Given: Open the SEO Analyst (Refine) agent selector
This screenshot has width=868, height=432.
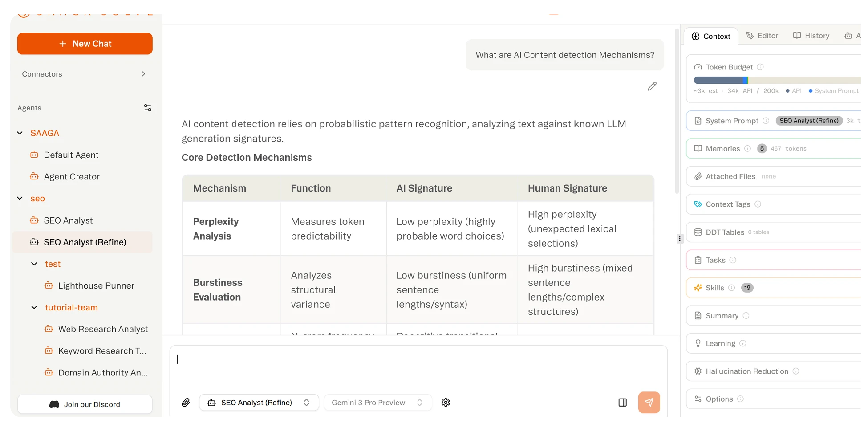Looking at the screenshot, I should tap(259, 403).
